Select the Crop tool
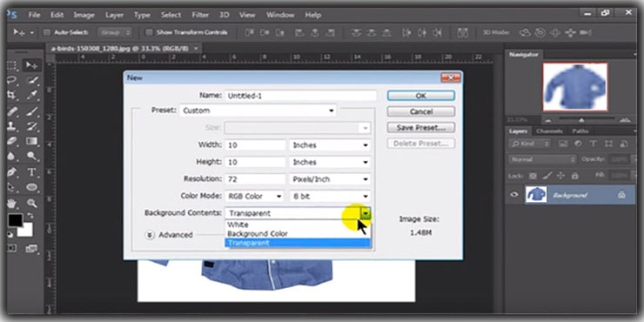Viewport: 644px width, 322px height. (x=11, y=95)
